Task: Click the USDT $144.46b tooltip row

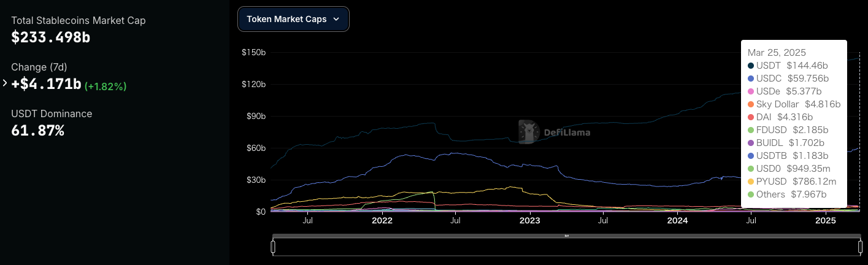Action: pos(788,66)
